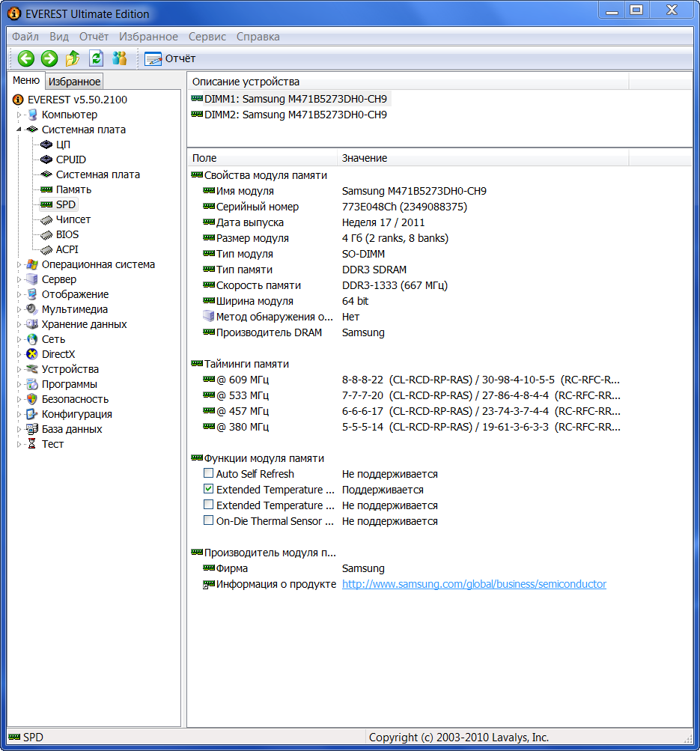Click the Значение column header
The height and width of the screenshot is (751, 700).
(x=483, y=158)
